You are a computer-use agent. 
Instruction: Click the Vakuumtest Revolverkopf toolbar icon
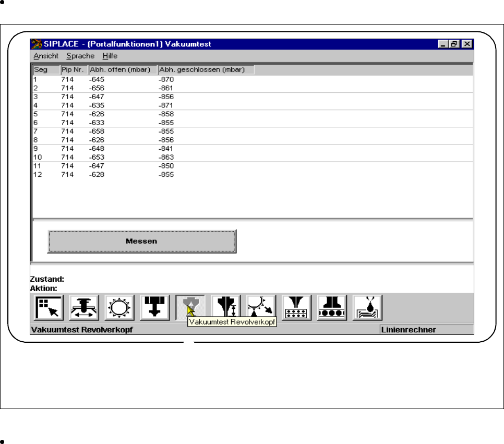point(190,308)
